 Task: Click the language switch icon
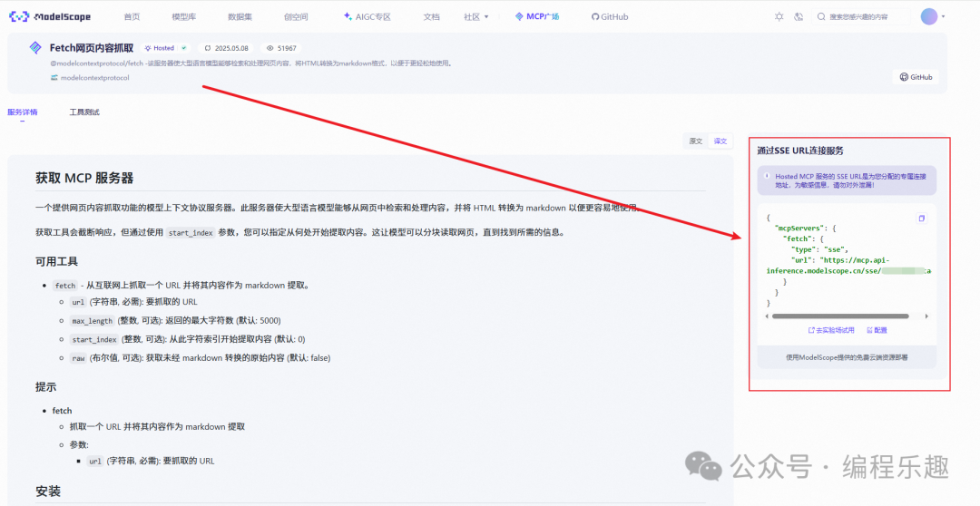[x=799, y=17]
